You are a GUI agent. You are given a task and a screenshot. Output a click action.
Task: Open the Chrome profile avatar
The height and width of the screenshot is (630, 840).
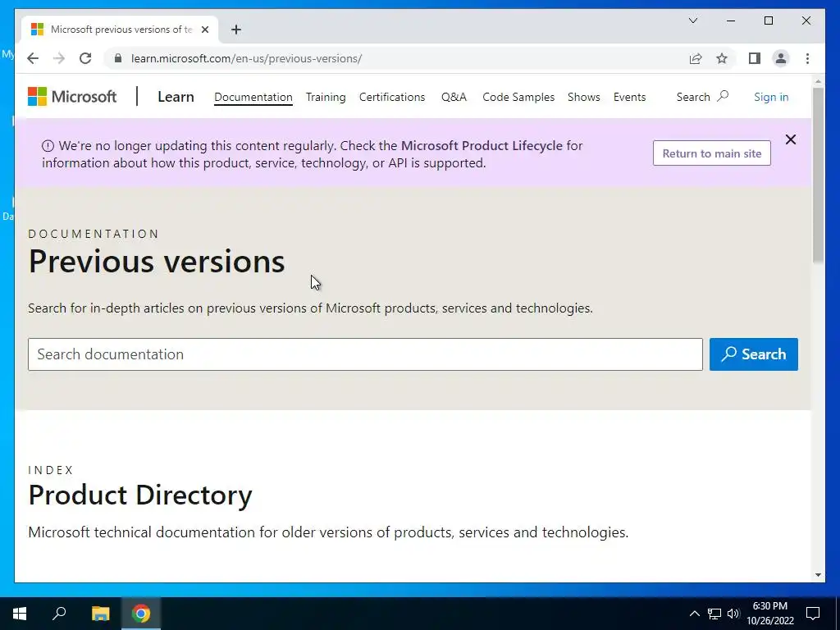click(781, 58)
